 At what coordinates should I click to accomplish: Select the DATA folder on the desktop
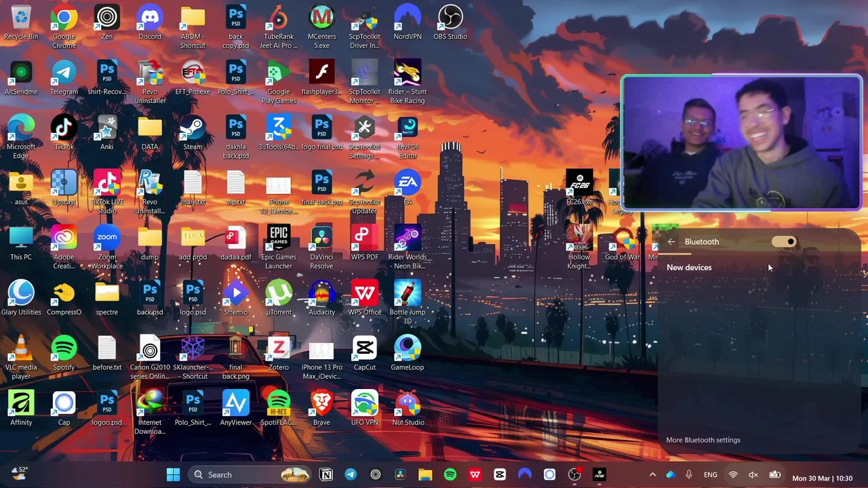pos(149,133)
